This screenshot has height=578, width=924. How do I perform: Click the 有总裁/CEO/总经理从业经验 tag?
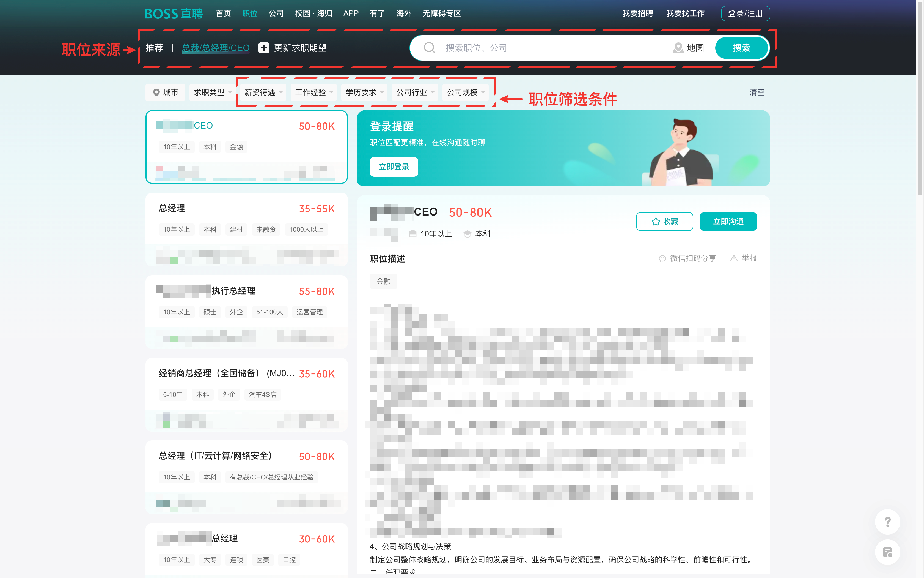(272, 477)
